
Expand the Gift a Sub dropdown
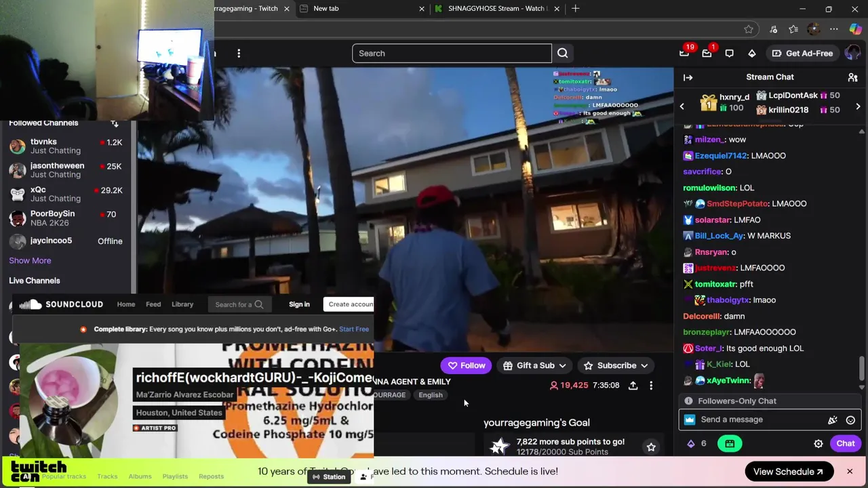pos(534,365)
